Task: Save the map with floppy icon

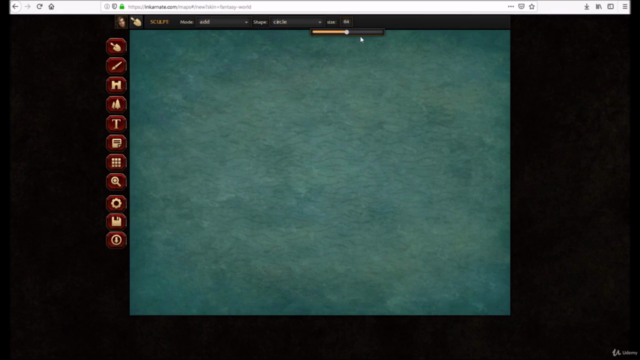Action: click(x=116, y=222)
